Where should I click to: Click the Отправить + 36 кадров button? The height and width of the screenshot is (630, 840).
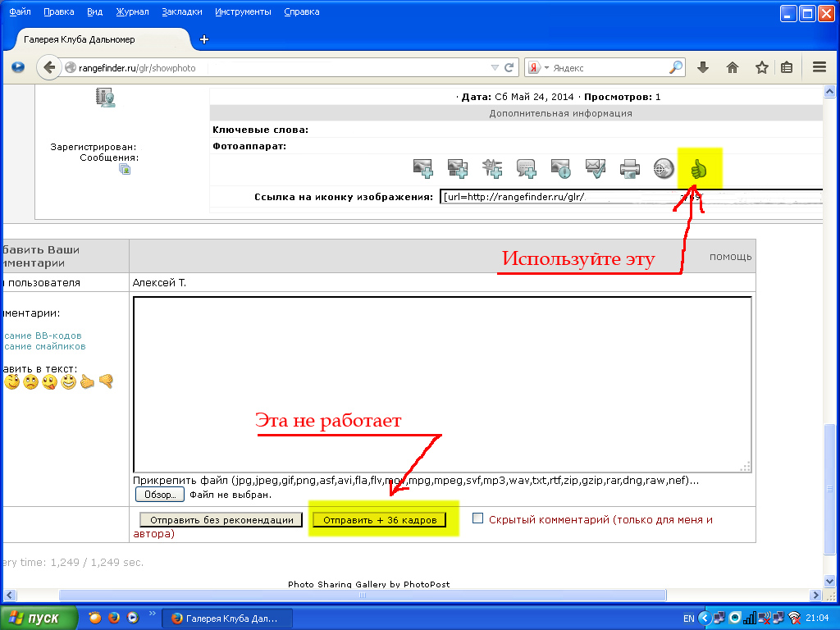coord(380,519)
